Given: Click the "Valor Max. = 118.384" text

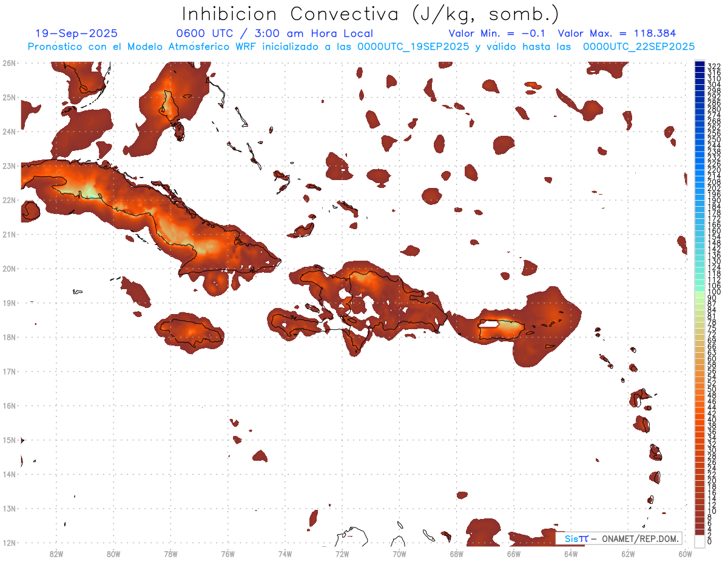Looking at the screenshot, I should pyautogui.click(x=616, y=33).
